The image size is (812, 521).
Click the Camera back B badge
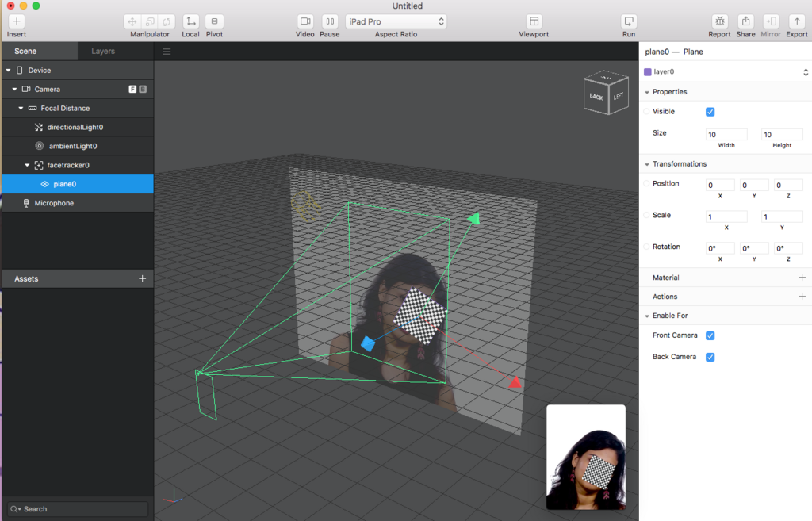[143, 89]
